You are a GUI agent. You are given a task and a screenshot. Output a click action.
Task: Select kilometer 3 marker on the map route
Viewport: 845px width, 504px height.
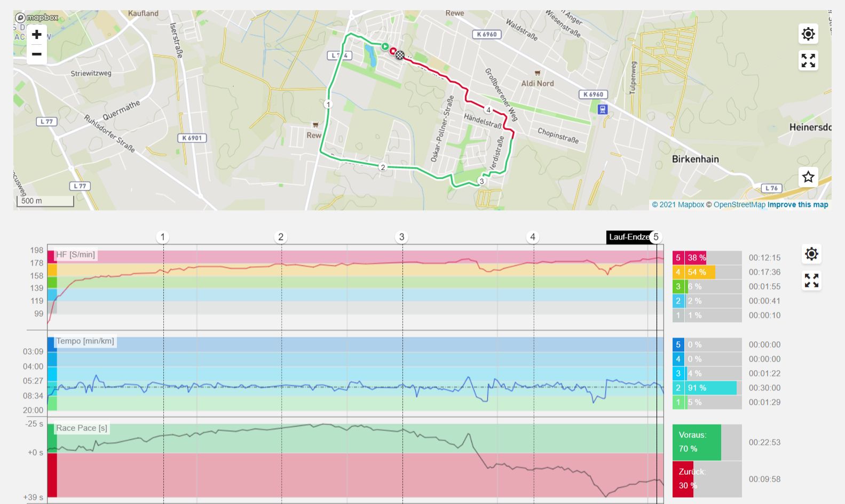click(481, 181)
